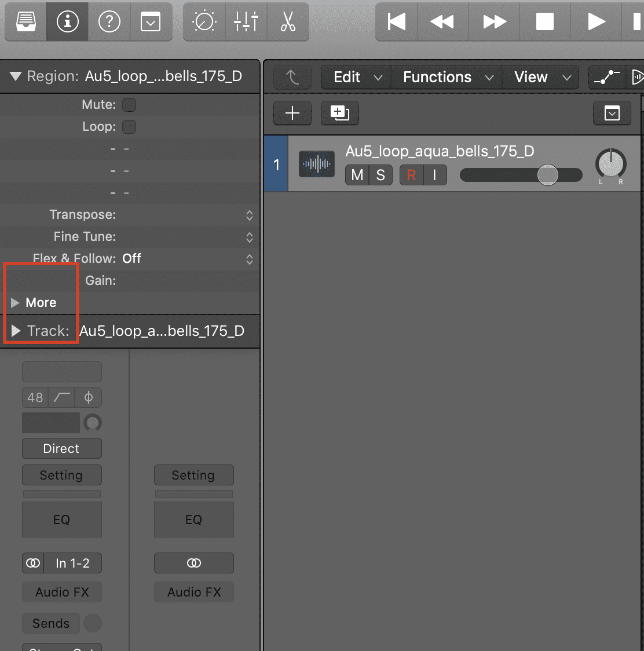Viewport: 644px width, 651px height.
Task: Click the stereo format icon beside In 1-2
Action: click(x=33, y=563)
